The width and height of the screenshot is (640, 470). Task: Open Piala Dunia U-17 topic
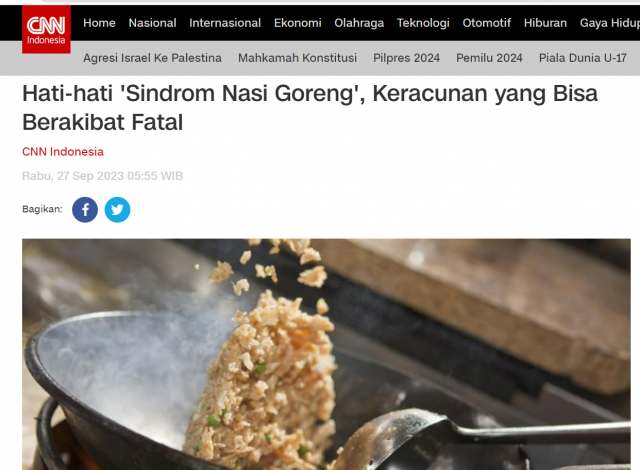pos(582,58)
